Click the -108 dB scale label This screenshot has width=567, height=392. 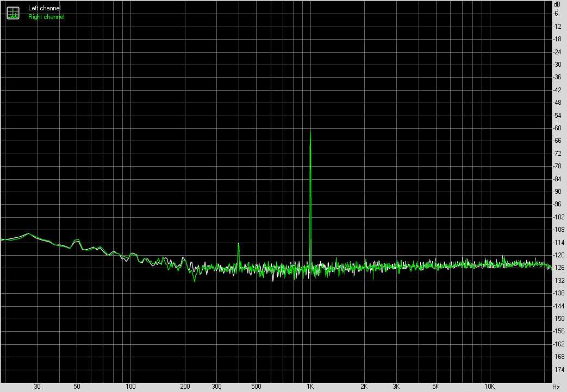[559, 230]
